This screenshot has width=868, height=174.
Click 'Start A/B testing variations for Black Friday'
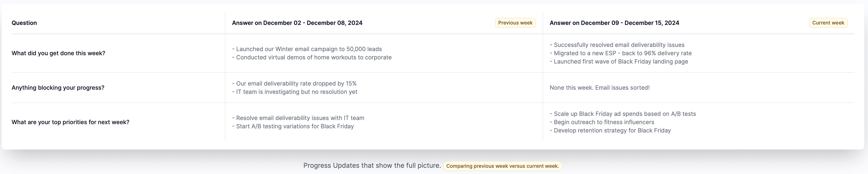click(293, 126)
